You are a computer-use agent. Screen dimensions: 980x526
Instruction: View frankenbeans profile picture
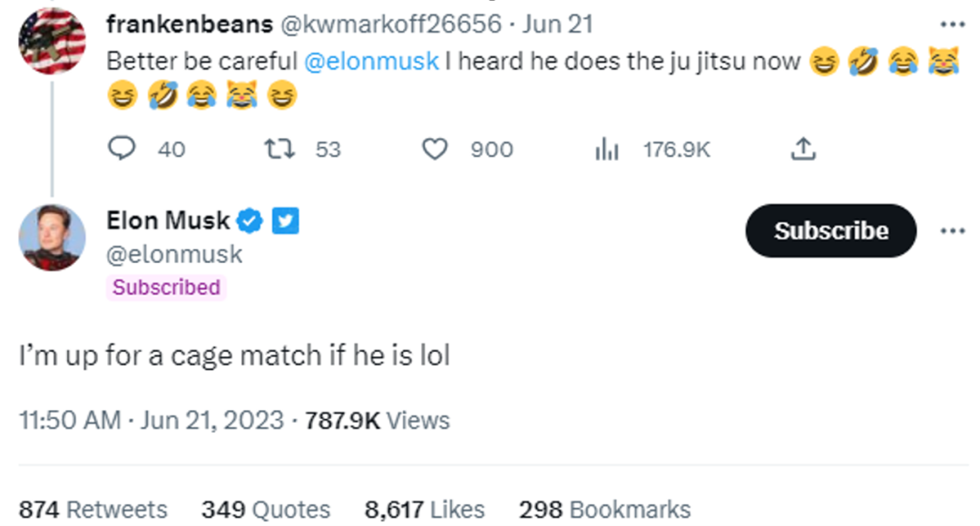pyautogui.click(x=52, y=41)
